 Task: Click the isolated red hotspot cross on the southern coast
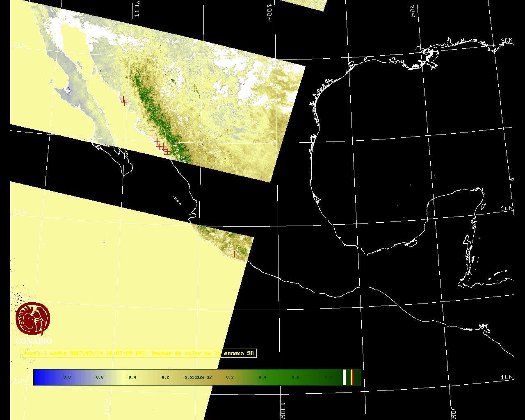(x=234, y=254)
